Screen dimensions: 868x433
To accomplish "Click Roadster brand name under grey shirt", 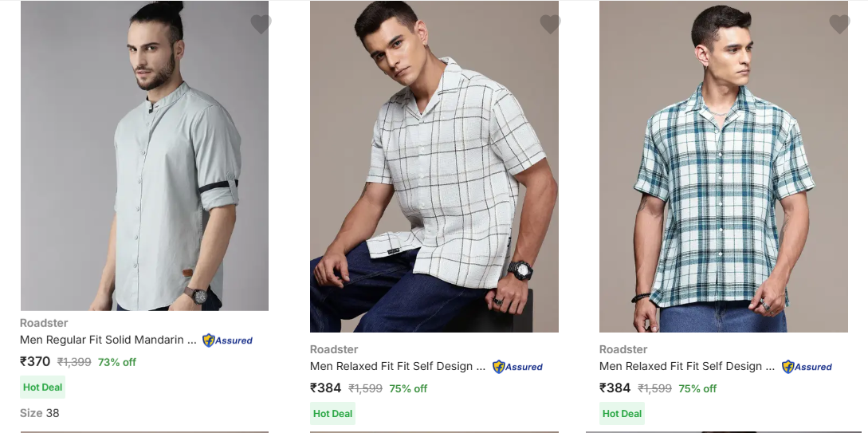I will [x=44, y=323].
